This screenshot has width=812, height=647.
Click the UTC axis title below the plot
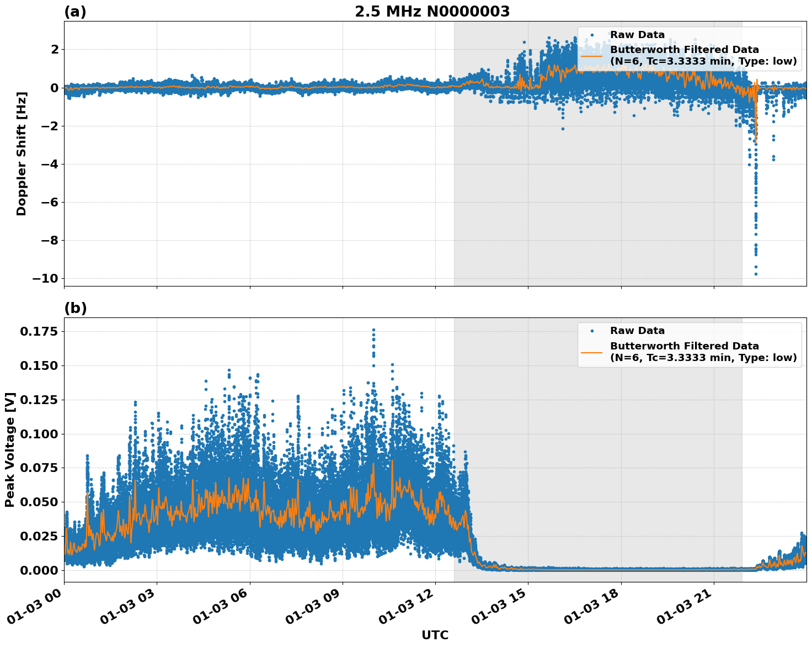click(x=434, y=635)
